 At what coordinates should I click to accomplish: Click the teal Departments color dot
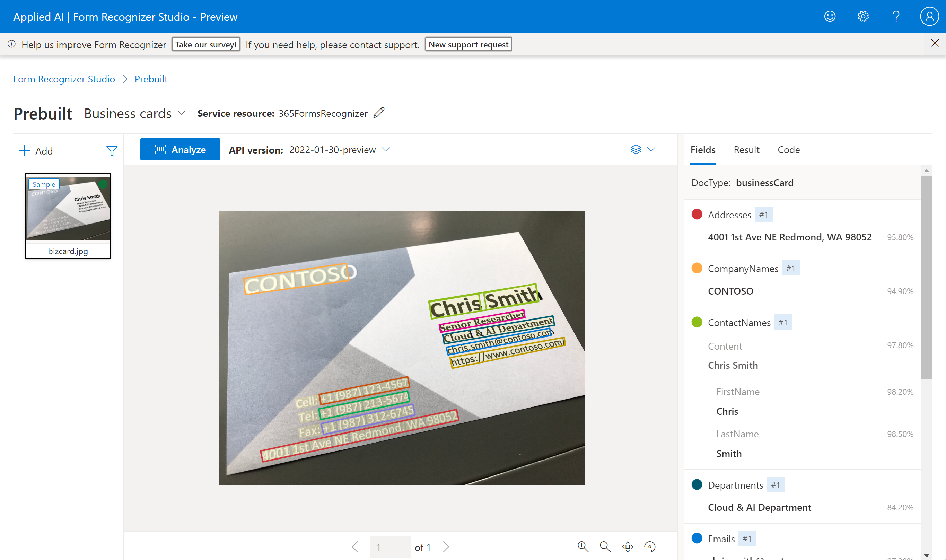pos(697,484)
